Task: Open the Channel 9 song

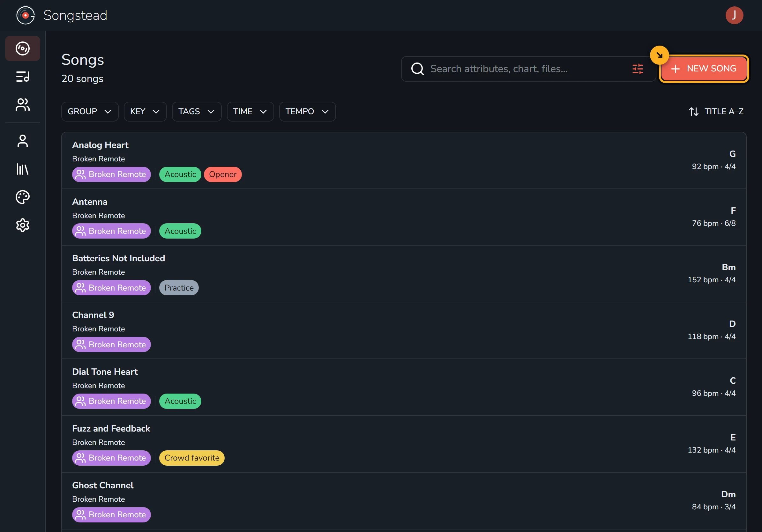Action: [404, 331]
